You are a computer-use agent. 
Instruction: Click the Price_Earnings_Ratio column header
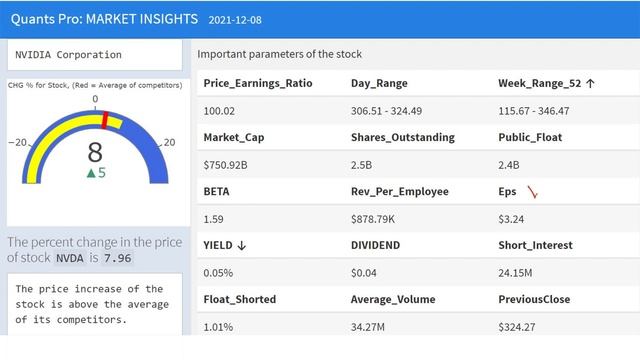[258, 83]
